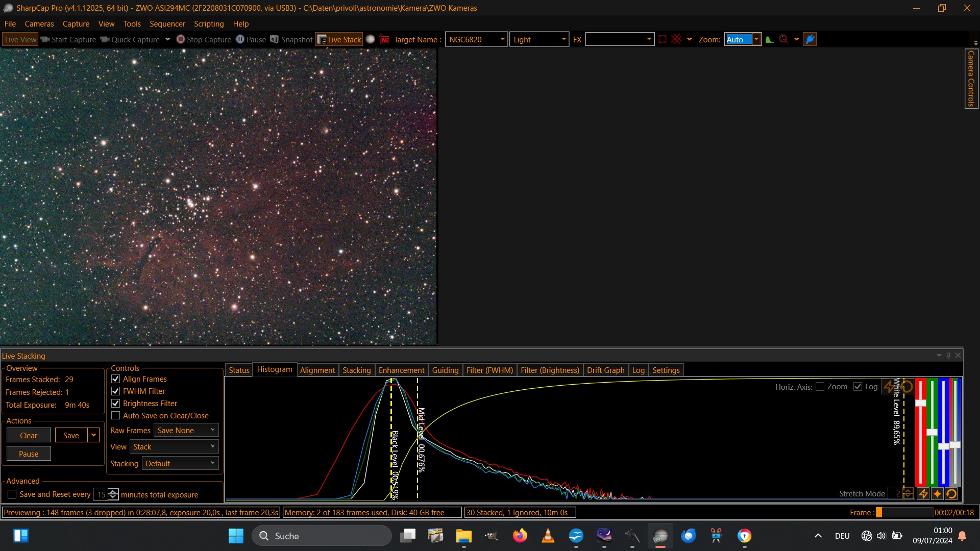Open VLC media player from taskbar
Screen dimensions: 980x551
click(548, 536)
